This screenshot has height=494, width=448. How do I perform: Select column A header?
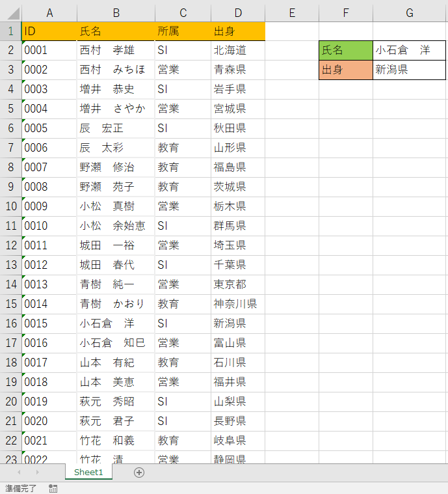49,13
